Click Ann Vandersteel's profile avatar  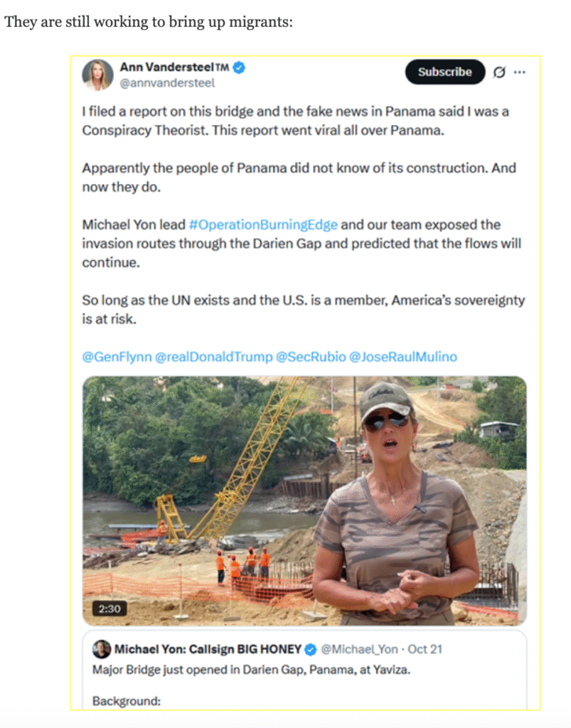tap(98, 75)
